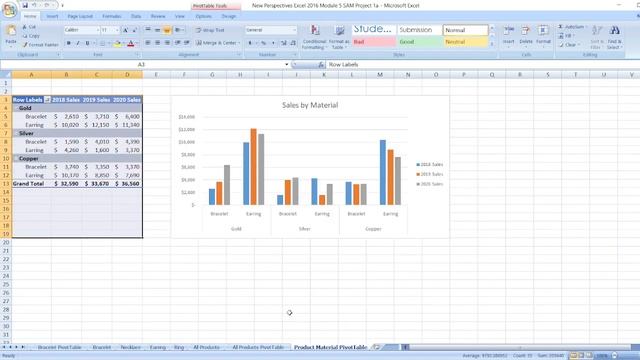Decrease indent of cell contents
The width and height of the screenshot is (640, 360).
178,43
